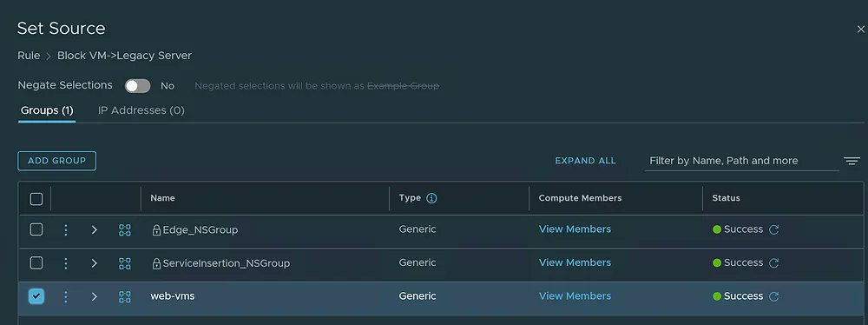Click green status dot for ServiceInsertion_NSGroup
This screenshot has width=868, height=325.
(717, 263)
